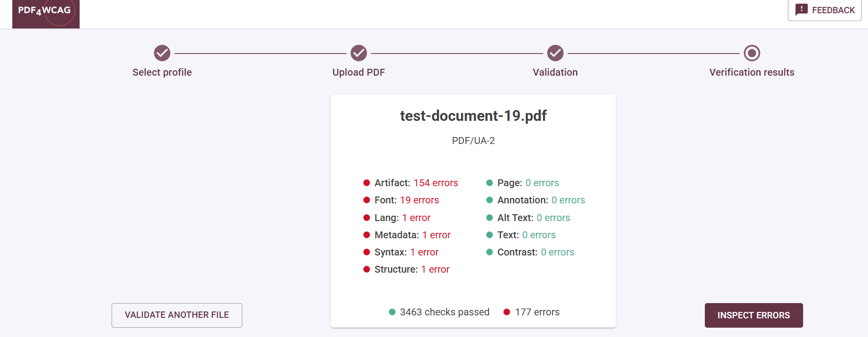Click the INSPECT ERRORS button

pos(754,315)
